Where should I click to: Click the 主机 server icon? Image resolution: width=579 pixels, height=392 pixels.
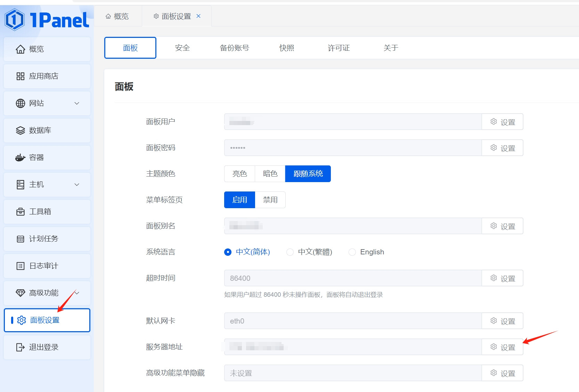pyautogui.click(x=21, y=185)
